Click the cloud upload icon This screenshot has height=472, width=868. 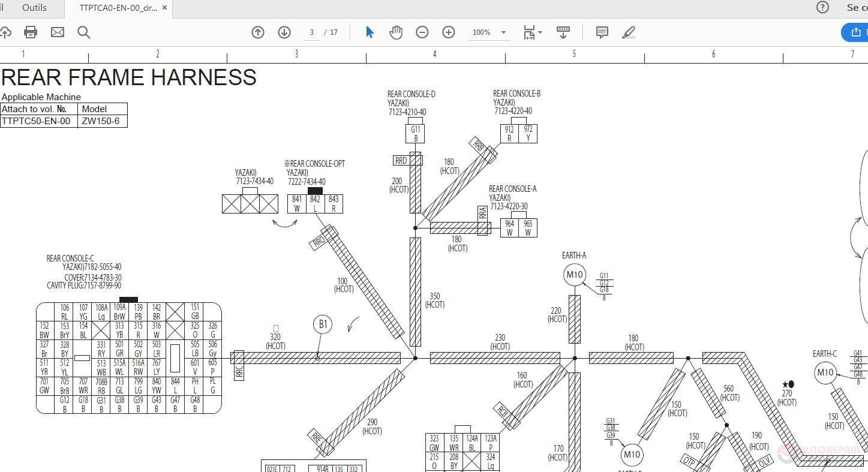[x=5, y=32]
